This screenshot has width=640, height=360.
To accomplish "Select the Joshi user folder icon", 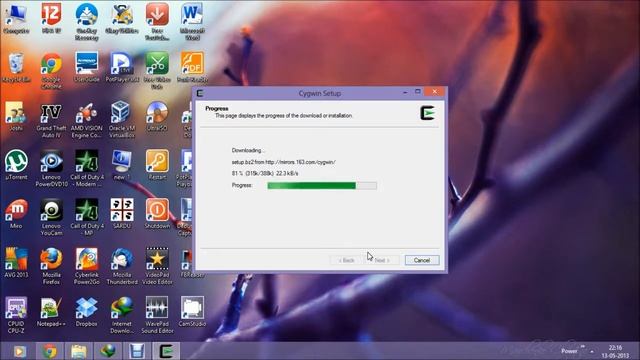I will pos(16,116).
